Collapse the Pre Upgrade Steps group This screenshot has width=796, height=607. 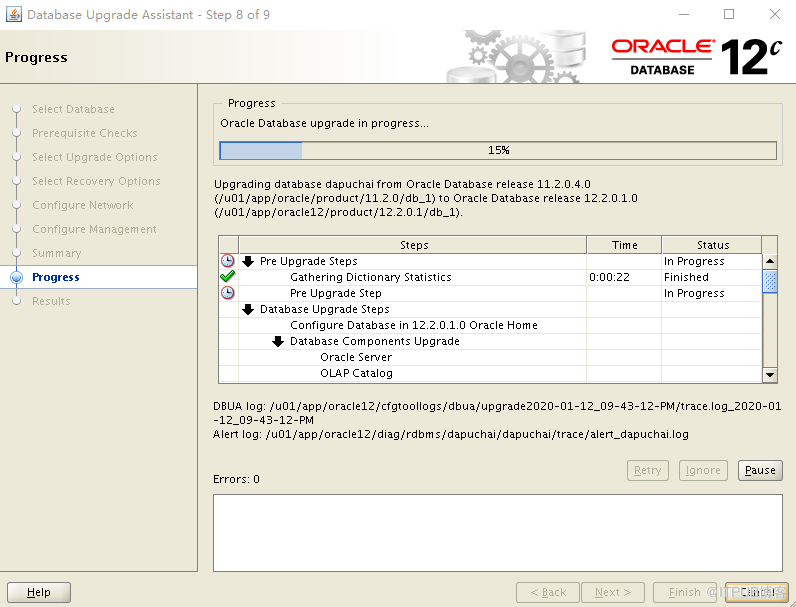point(248,261)
